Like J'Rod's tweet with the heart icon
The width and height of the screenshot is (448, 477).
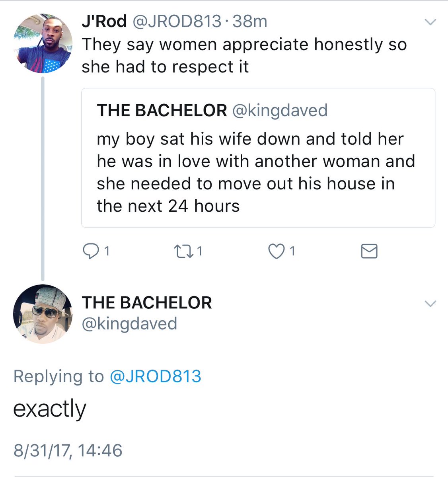(277, 251)
